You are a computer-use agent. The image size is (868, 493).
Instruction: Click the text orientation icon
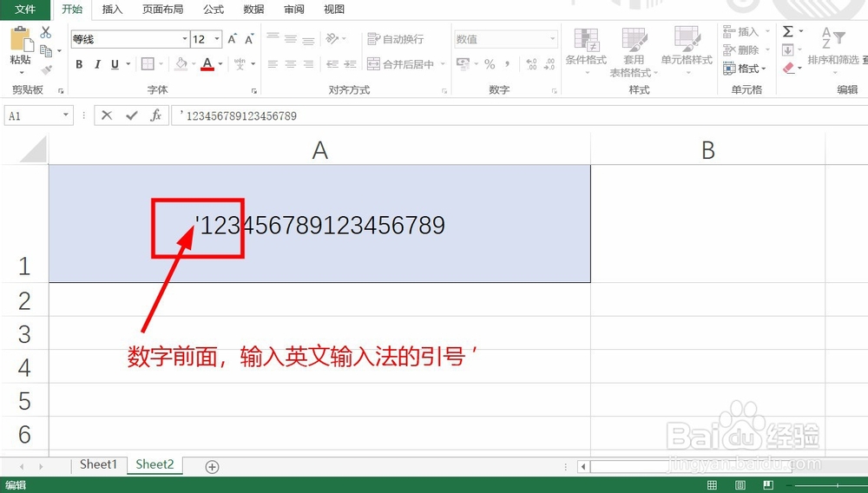click(x=332, y=38)
